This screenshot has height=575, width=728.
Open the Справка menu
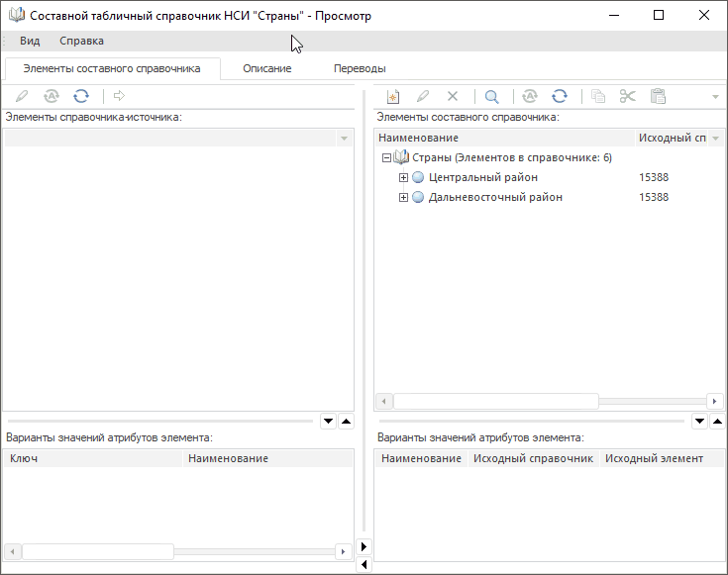click(x=81, y=41)
